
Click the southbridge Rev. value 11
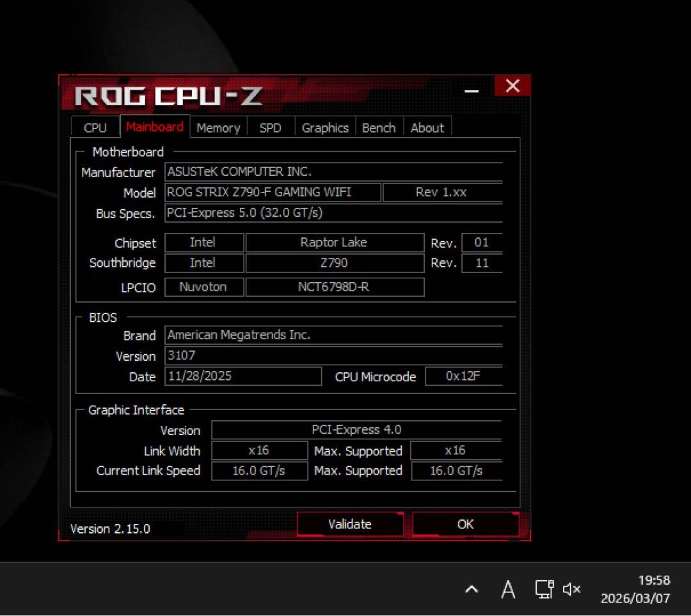click(x=482, y=263)
